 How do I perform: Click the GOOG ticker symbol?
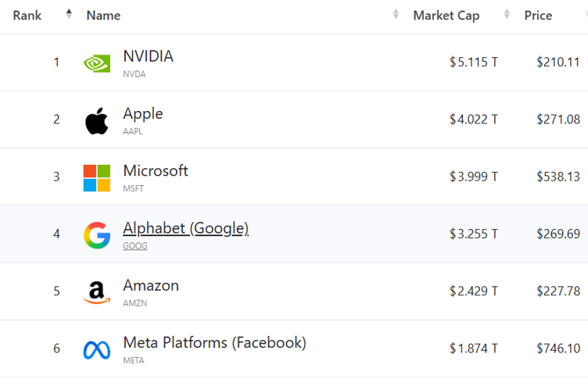(134, 246)
